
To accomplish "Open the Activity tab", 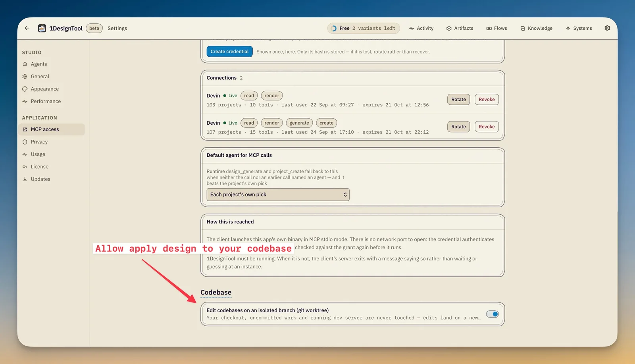I will click(x=421, y=29).
